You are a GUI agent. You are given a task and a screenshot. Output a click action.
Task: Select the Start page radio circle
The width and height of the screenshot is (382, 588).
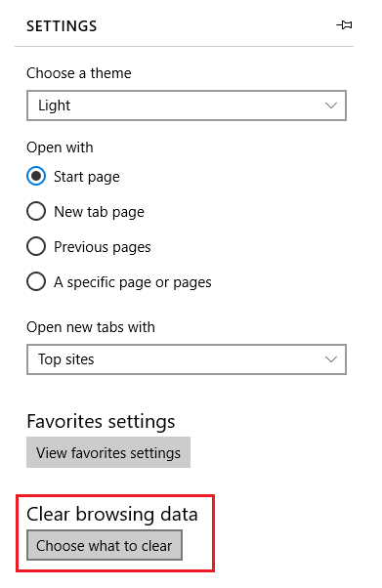36,176
